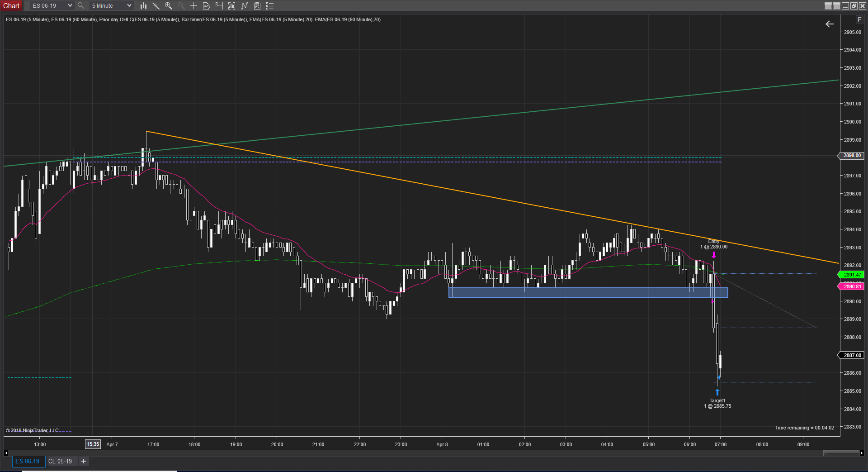Image resolution: width=868 pixels, height=472 pixels.
Task: Click the second window link color button
Action: [837, 6]
